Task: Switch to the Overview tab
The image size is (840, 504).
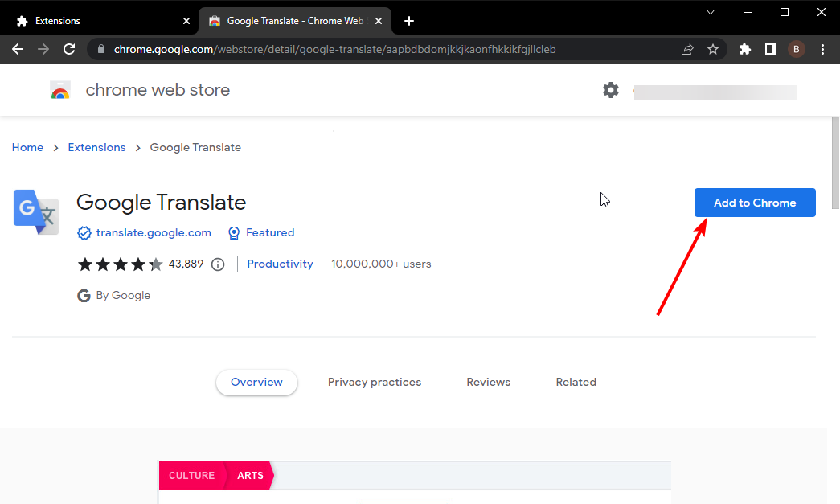Action: [256, 383]
